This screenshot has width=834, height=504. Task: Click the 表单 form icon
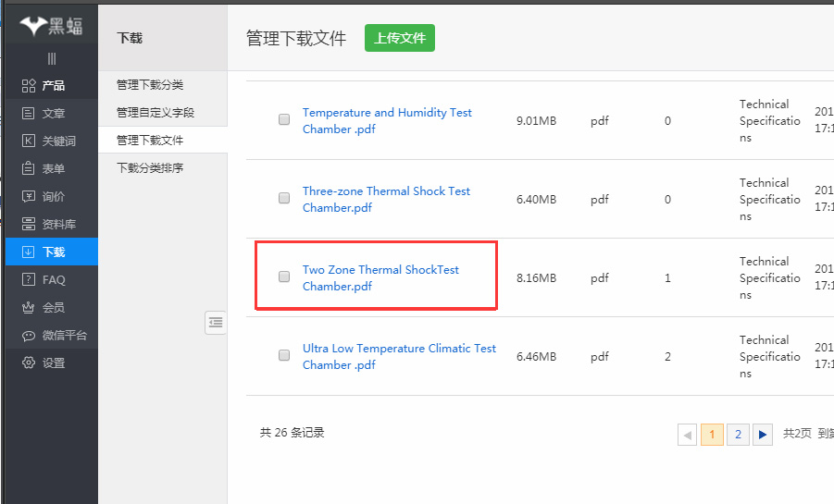click(x=29, y=169)
